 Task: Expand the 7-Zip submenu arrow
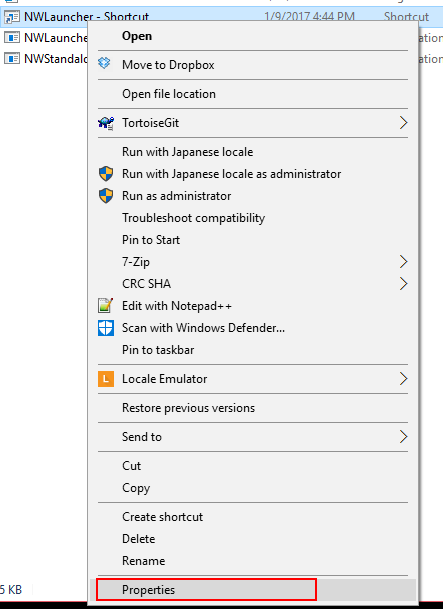click(x=403, y=262)
